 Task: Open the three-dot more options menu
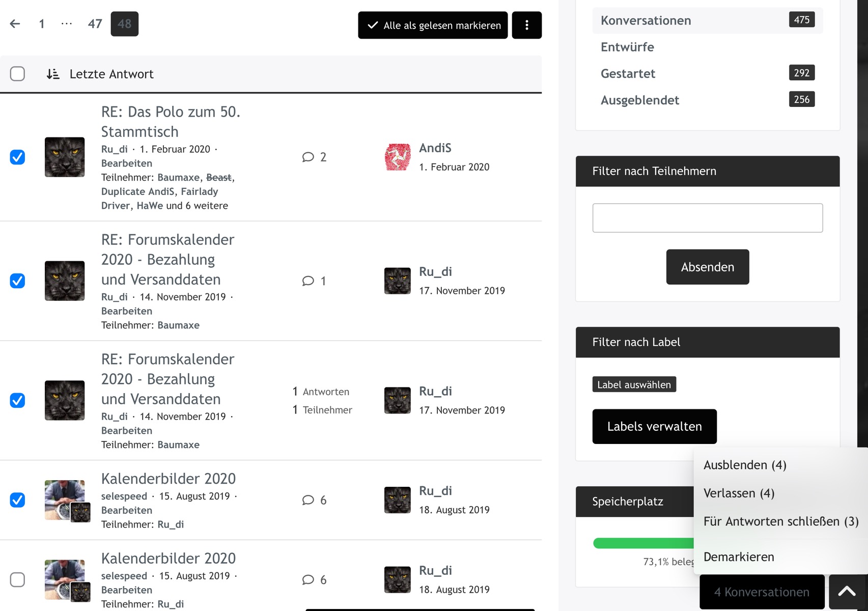pyautogui.click(x=526, y=25)
